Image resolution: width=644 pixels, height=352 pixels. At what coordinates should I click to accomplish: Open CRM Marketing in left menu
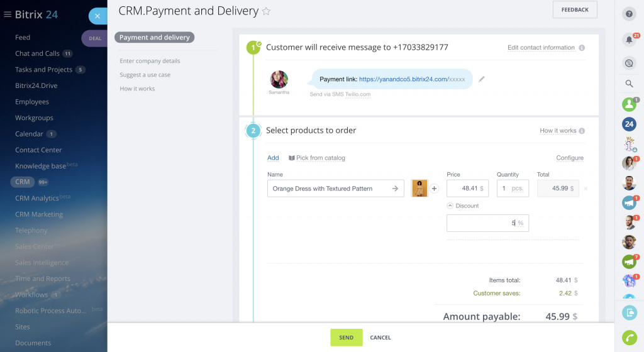click(39, 214)
